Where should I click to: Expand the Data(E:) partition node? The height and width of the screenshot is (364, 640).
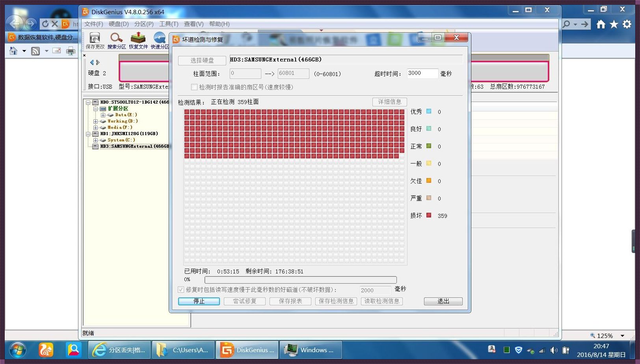103,115
